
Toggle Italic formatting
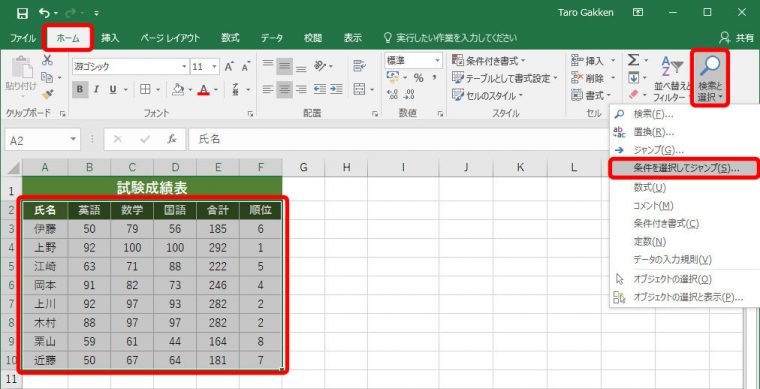[x=96, y=89]
